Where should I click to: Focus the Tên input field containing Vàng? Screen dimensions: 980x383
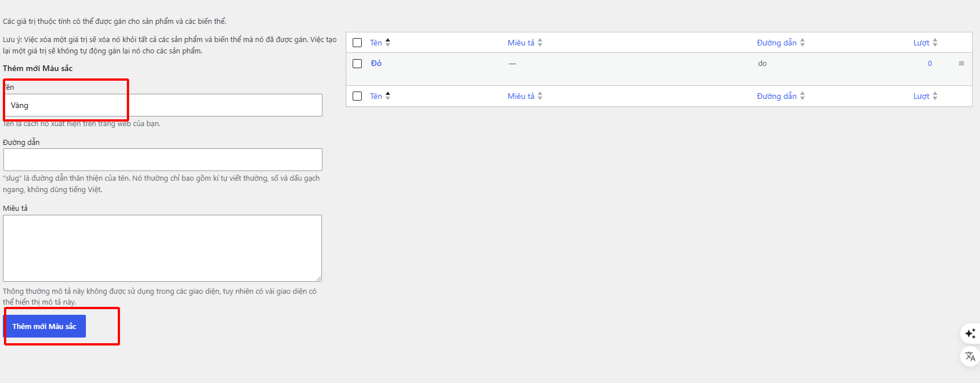(x=163, y=105)
